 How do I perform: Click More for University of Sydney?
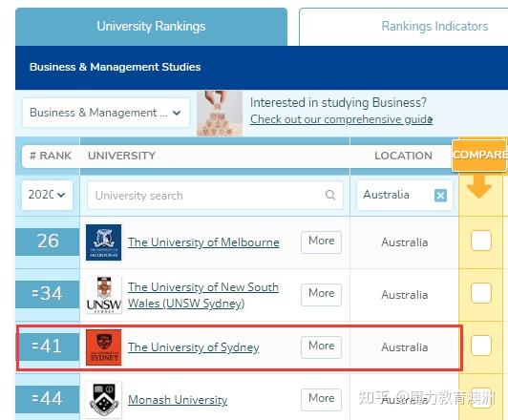tap(321, 346)
